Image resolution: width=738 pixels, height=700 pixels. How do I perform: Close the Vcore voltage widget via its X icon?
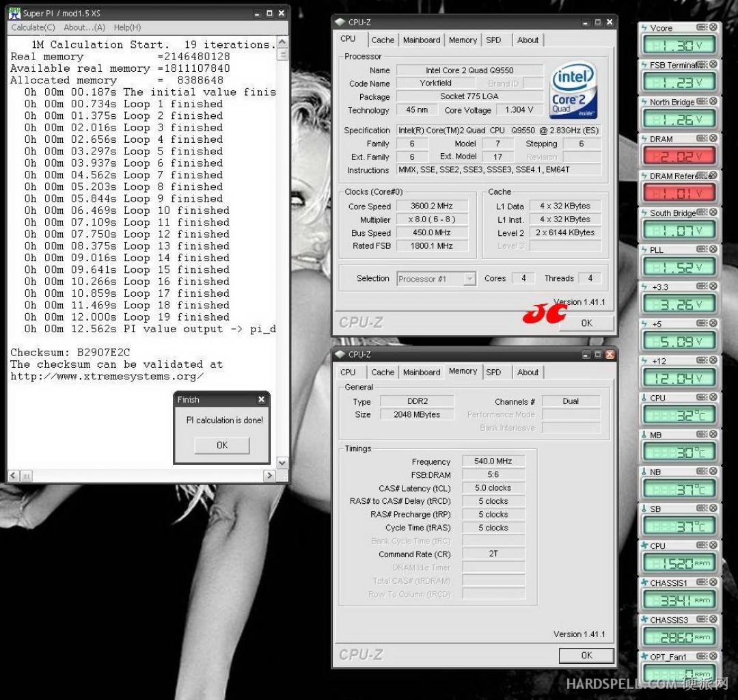pyautogui.click(x=713, y=27)
